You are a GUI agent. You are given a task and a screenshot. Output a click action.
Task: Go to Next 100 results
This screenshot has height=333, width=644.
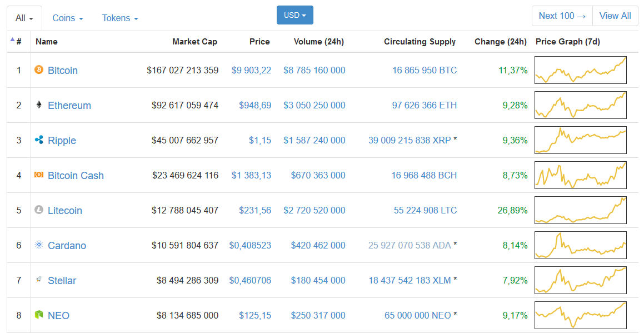[x=562, y=16]
